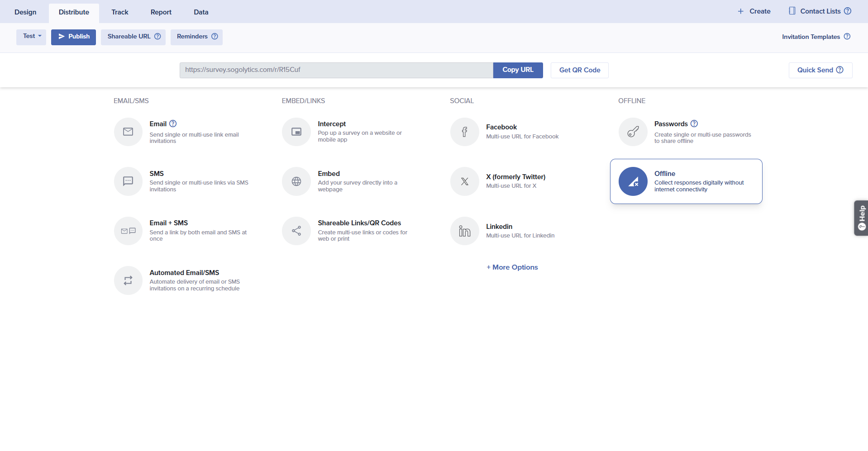Click the Embed globe icon
Viewport: 868px width, 451px height.
click(296, 181)
